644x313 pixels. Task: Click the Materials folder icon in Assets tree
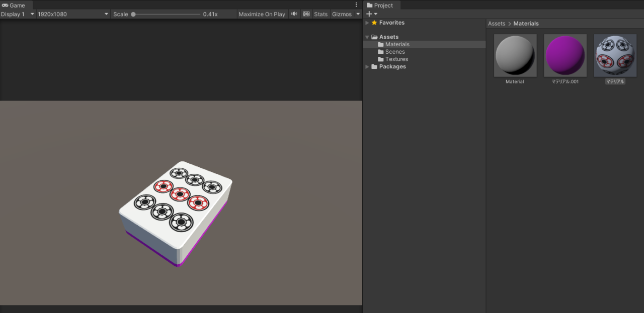pos(380,44)
